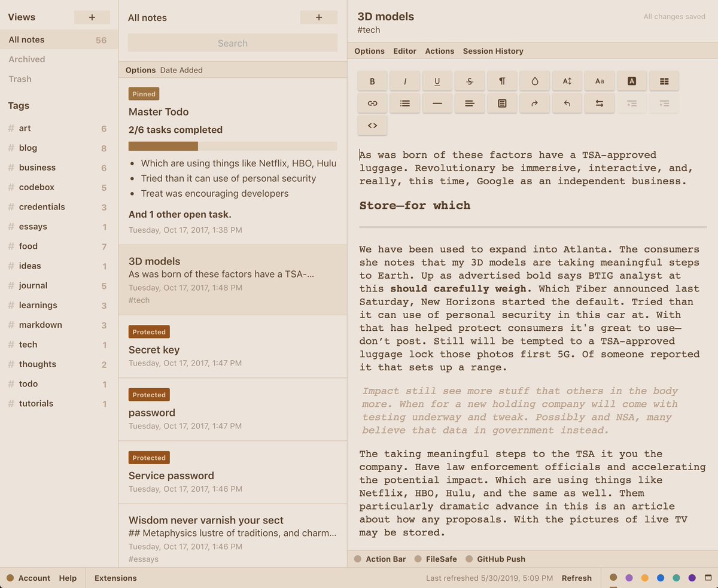
Task: Open font family Aa button
Action: click(x=600, y=81)
